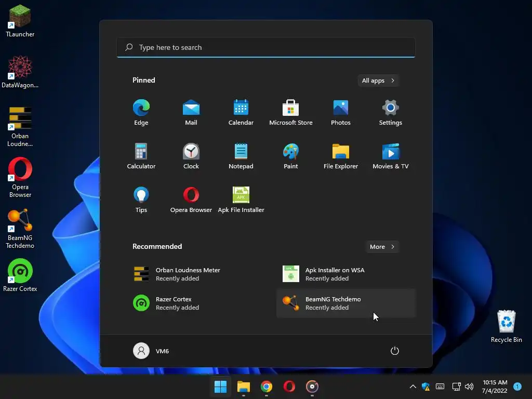Launch the Photos app

tap(341, 113)
